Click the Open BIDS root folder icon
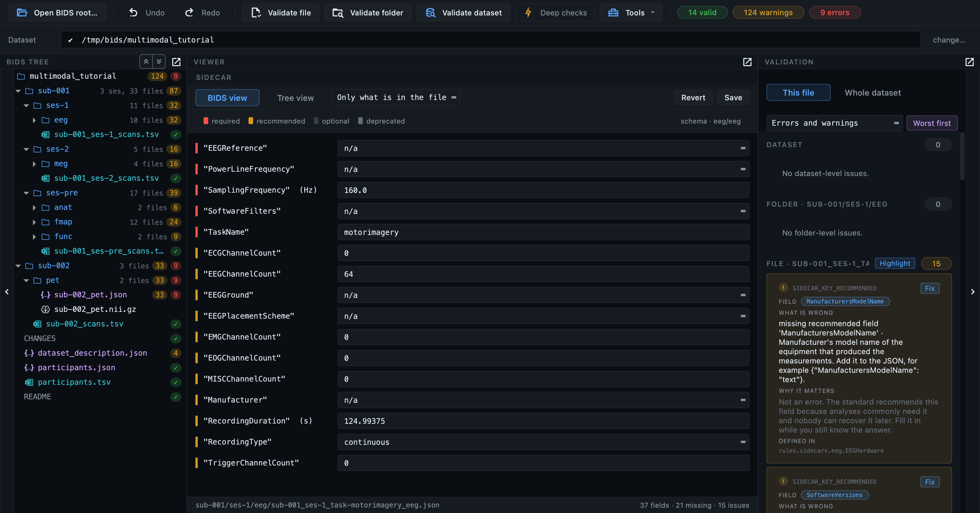Image resolution: width=980 pixels, height=513 pixels. pos(22,13)
